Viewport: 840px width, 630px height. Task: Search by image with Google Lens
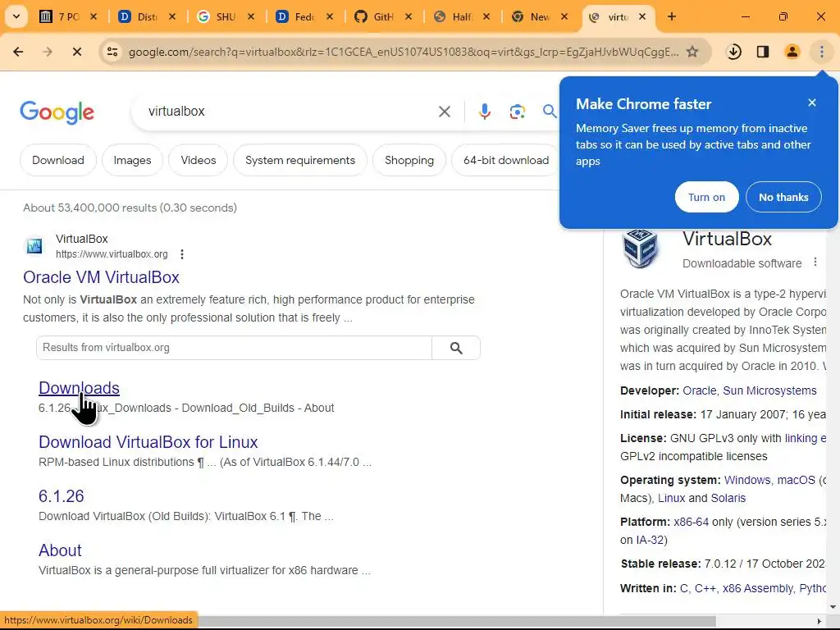click(x=517, y=112)
